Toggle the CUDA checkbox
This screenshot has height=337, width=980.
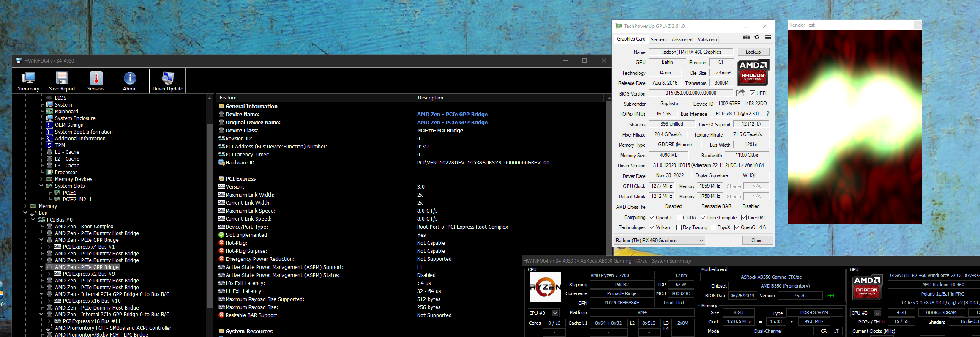point(679,218)
